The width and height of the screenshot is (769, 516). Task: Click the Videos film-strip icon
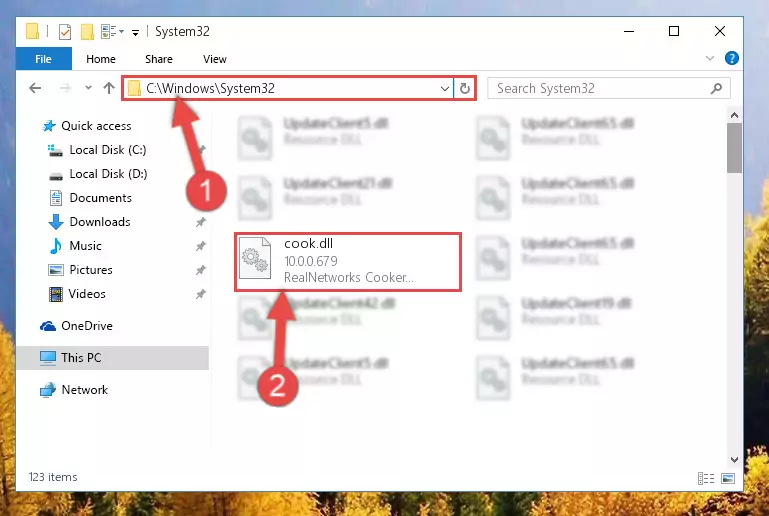click(56, 294)
